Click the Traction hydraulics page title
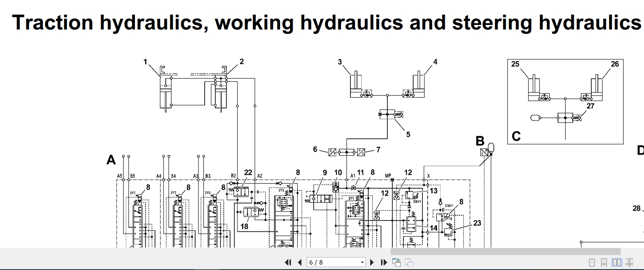Image resolution: width=644 pixels, height=270 pixels. pos(327,22)
